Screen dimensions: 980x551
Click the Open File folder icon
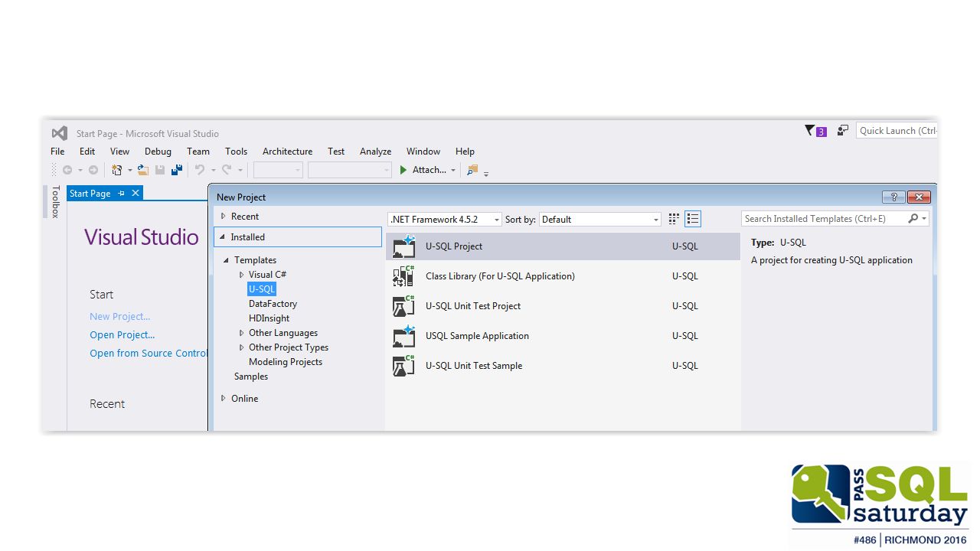142,170
